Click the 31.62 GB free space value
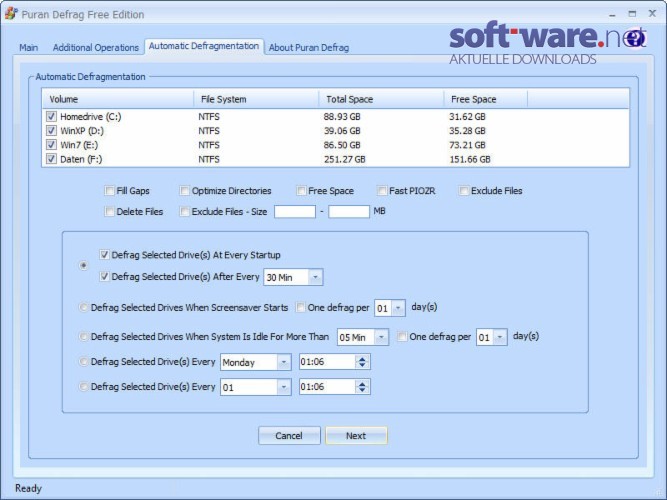 [467, 117]
